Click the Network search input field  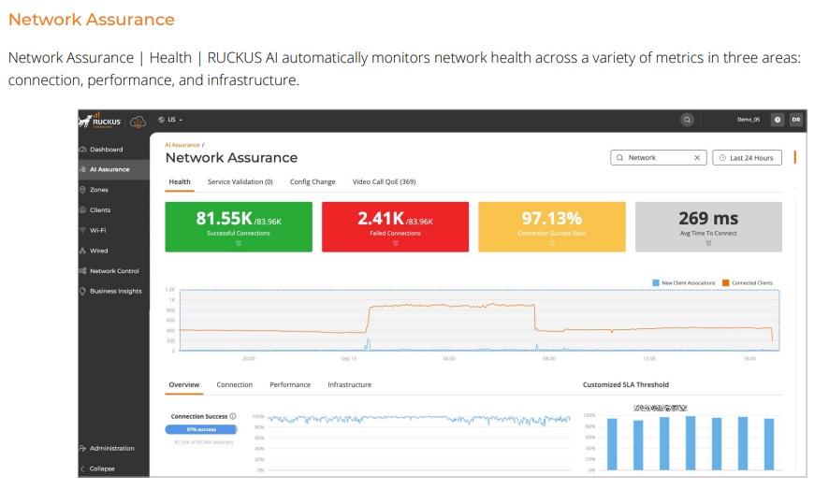(658, 158)
